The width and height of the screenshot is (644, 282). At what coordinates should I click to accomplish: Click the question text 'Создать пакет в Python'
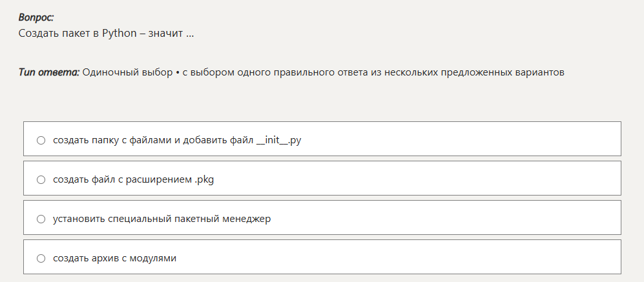78,34
